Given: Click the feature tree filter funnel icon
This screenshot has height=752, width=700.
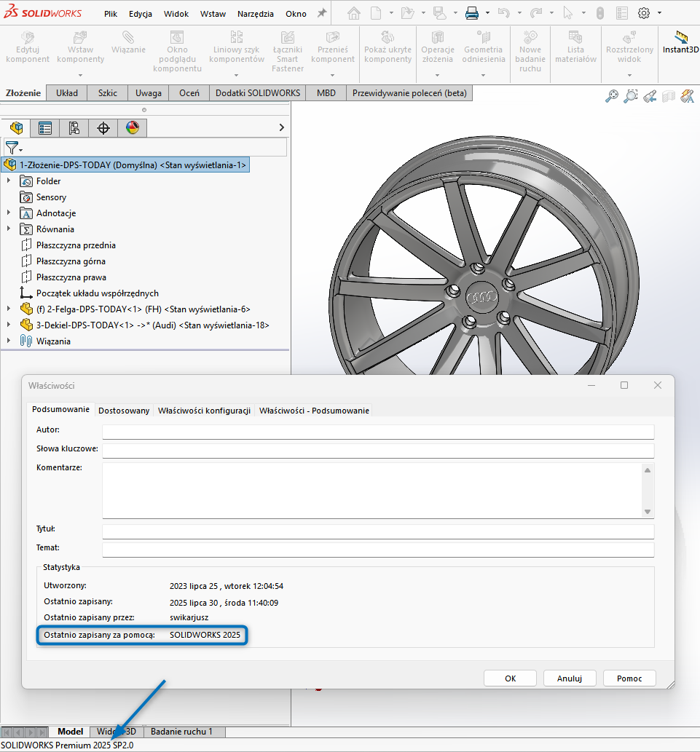Looking at the screenshot, I should pos(11,148).
